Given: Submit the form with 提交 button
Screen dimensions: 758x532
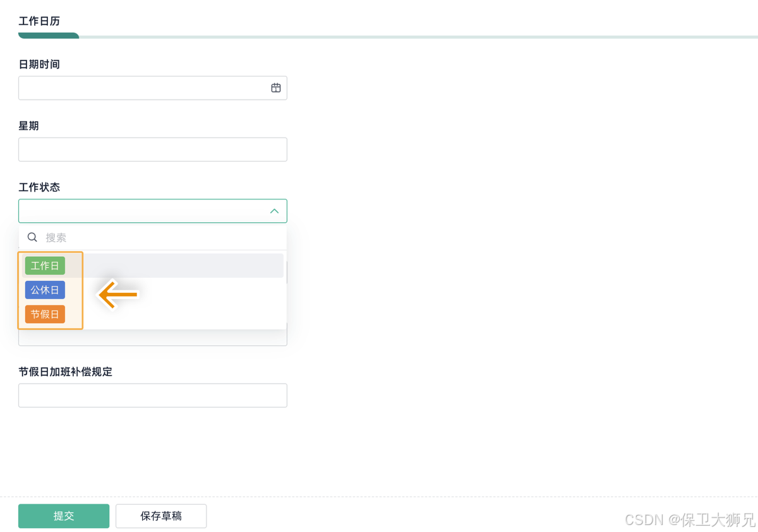Looking at the screenshot, I should click(x=64, y=516).
